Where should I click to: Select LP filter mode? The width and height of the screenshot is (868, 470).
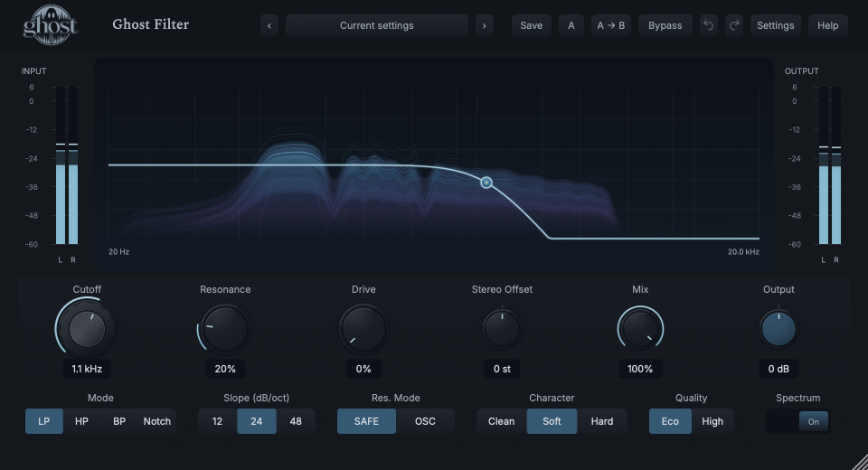[43, 421]
